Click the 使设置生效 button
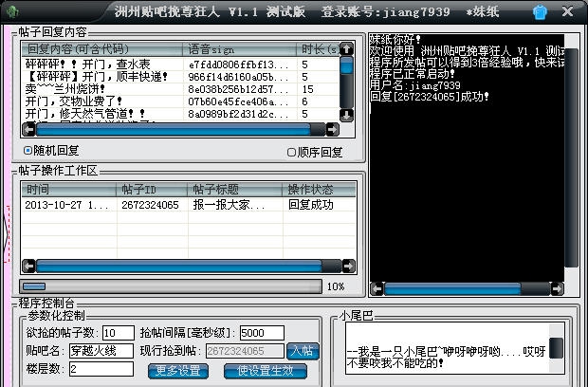The image size is (588, 387). tap(266, 371)
